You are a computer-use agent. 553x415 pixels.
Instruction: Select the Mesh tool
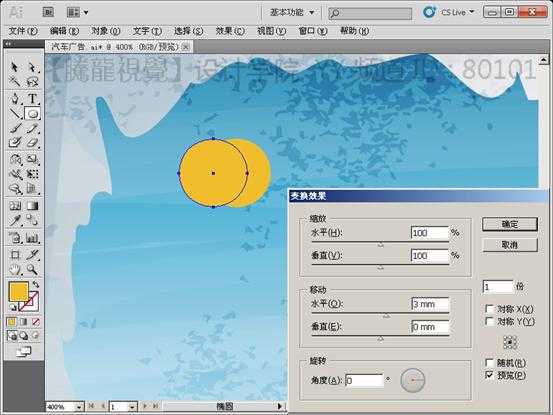(14, 206)
